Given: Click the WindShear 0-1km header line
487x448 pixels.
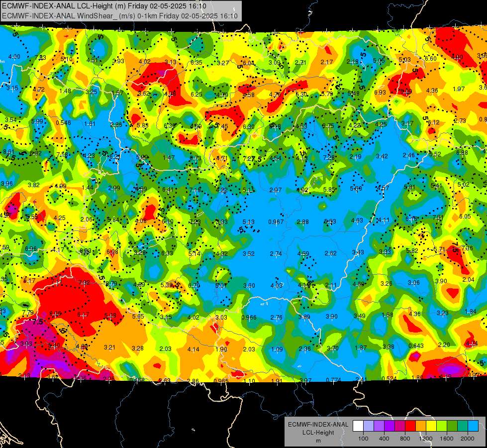Looking at the screenshot, I should click(120, 16).
